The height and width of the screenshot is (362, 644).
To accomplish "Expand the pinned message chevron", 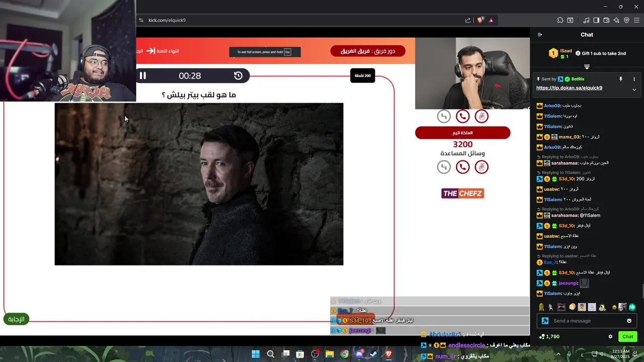I will click(634, 89).
